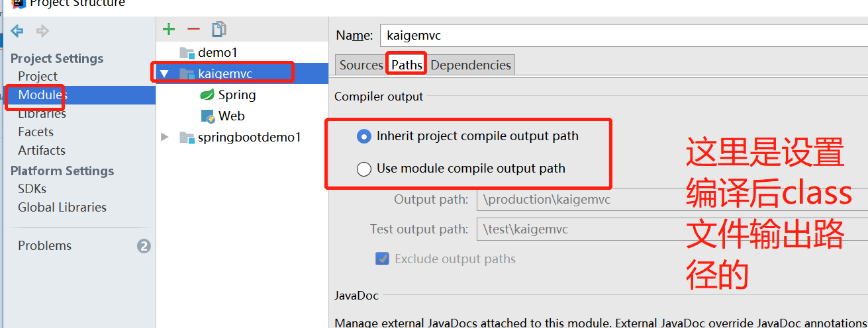The height and width of the screenshot is (328, 868).
Task: Open the Dependencies tab
Action: [471, 65]
